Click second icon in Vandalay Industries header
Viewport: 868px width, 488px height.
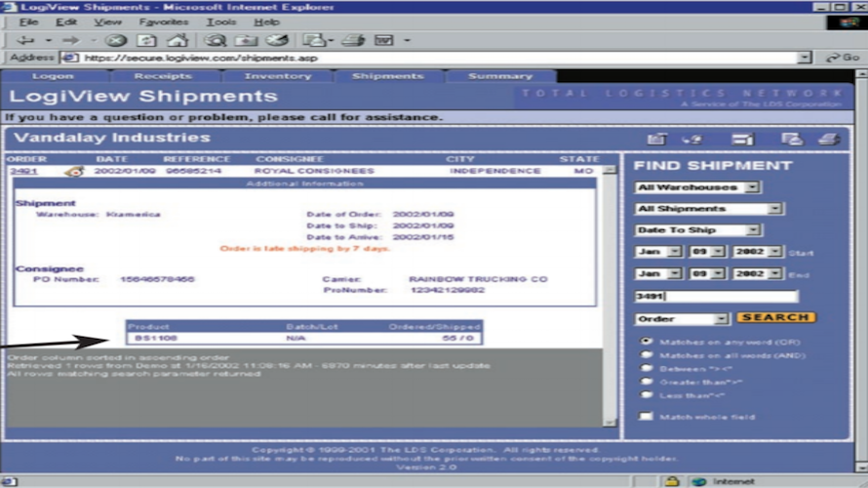[692, 140]
